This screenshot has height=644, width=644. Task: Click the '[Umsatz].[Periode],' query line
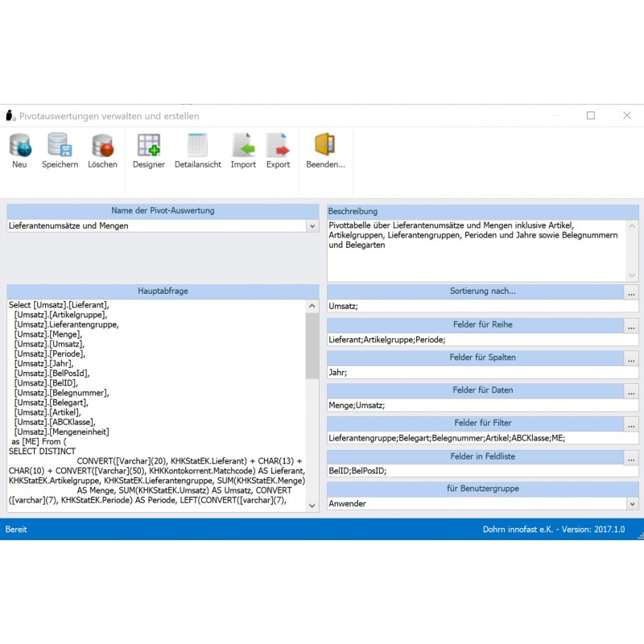pyautogui.click(x=50, y=354)
